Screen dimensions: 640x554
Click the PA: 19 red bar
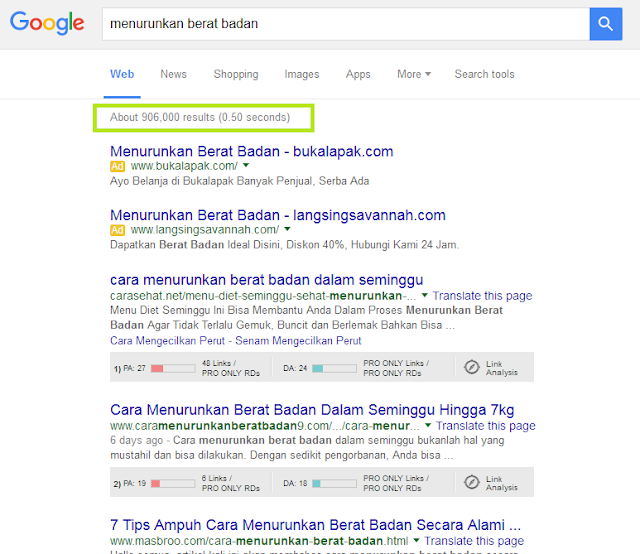click(173, 483)
